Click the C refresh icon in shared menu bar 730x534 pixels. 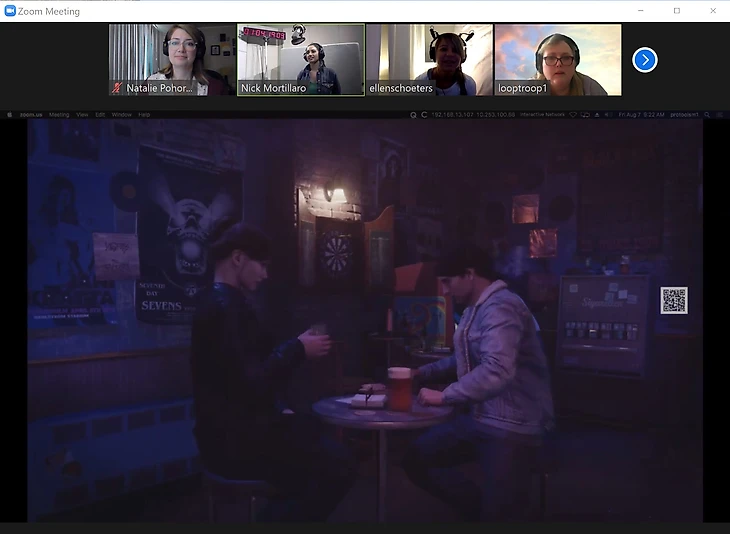pos(424,115)
